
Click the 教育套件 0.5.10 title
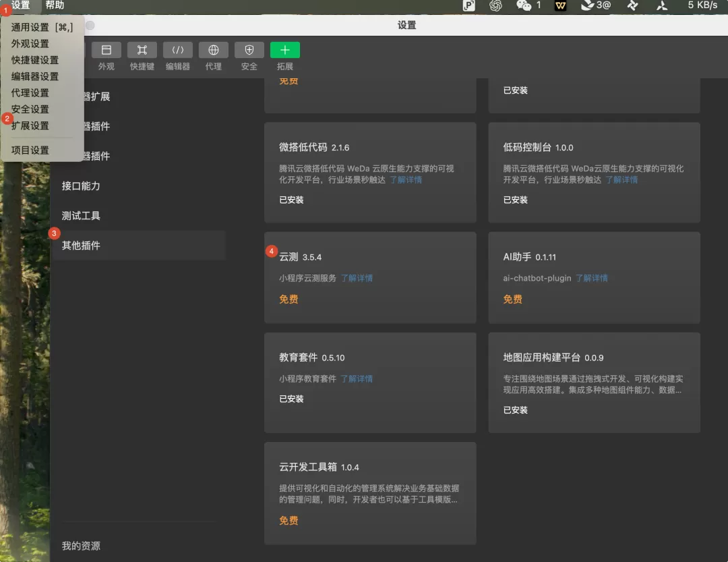(x=311, y=358)
